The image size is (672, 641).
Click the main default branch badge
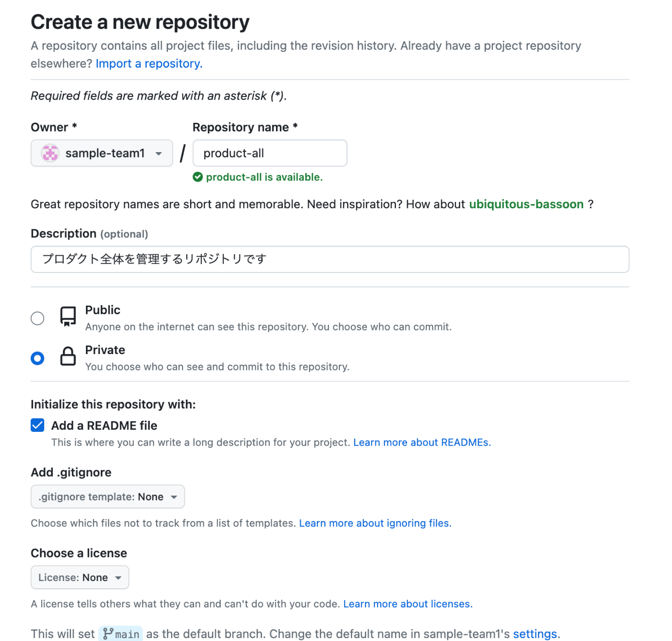tap(120, 633)
